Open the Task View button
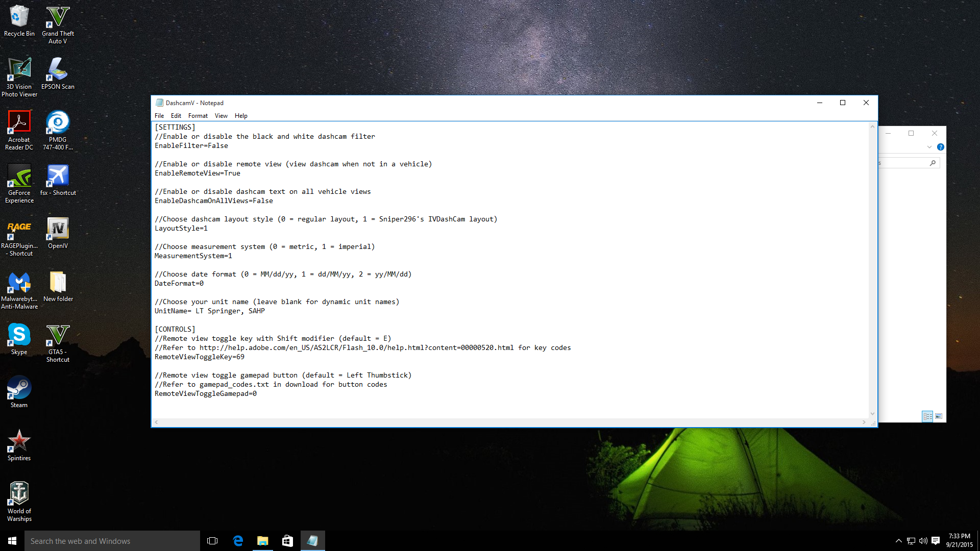The width and height of the screenshot is (980, 551). tap(212, 541)
